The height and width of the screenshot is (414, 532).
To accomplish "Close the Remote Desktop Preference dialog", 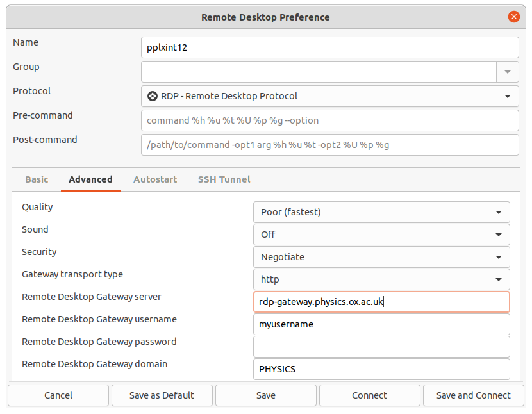I will point(513,17).
